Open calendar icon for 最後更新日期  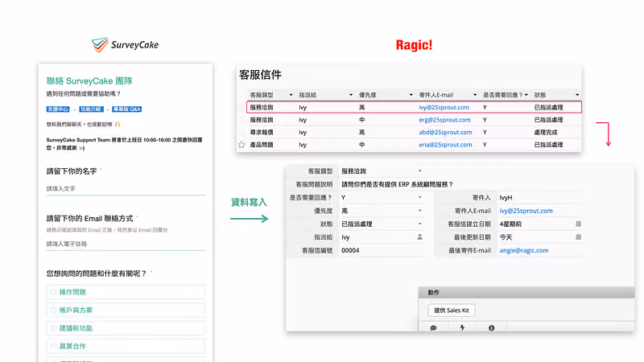(578, 237)
